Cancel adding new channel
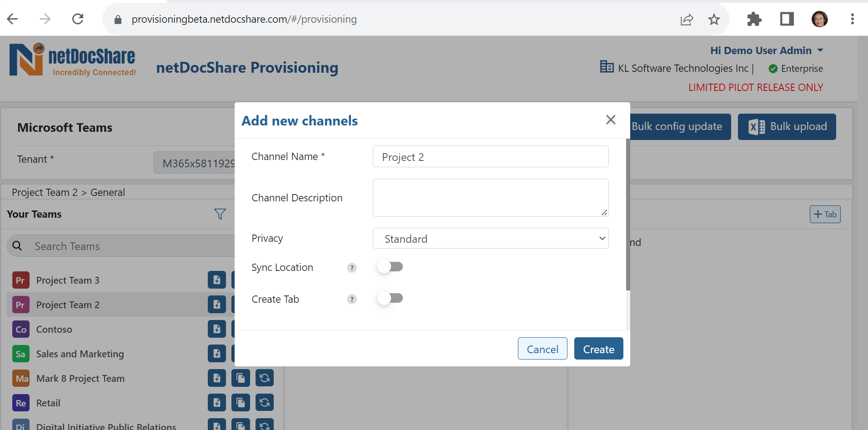 point(542,349)
